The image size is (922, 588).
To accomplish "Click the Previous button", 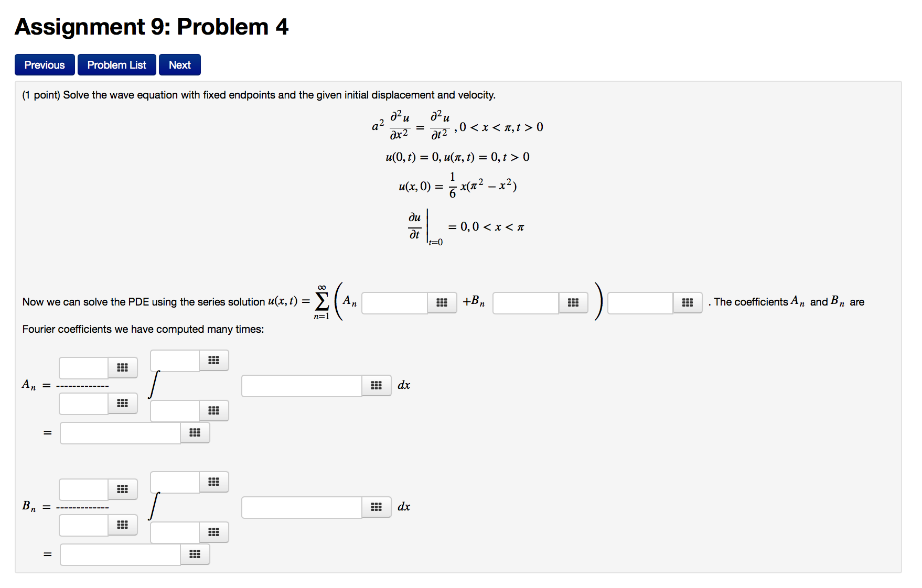I will (x=44, y=64).
